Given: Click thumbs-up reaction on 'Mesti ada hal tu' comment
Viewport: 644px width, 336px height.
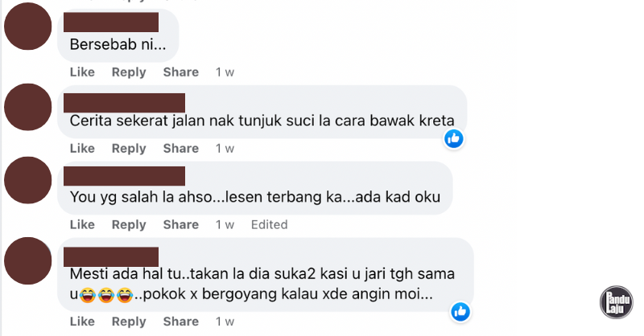Looking at the screenshot, I should [x=460, y=312].
